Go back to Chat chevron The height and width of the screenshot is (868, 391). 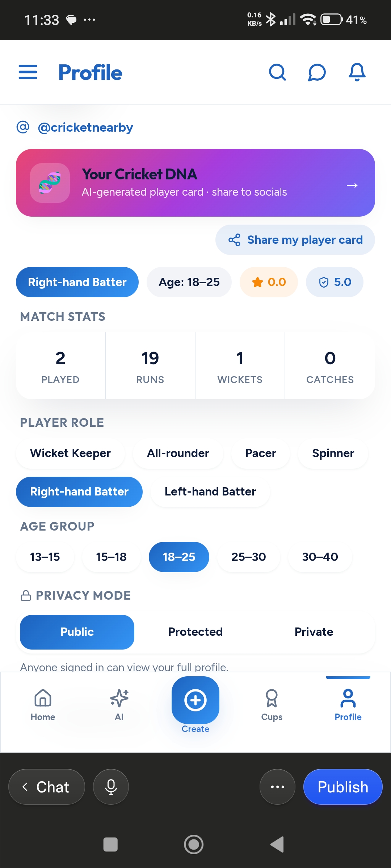[47, 787]
